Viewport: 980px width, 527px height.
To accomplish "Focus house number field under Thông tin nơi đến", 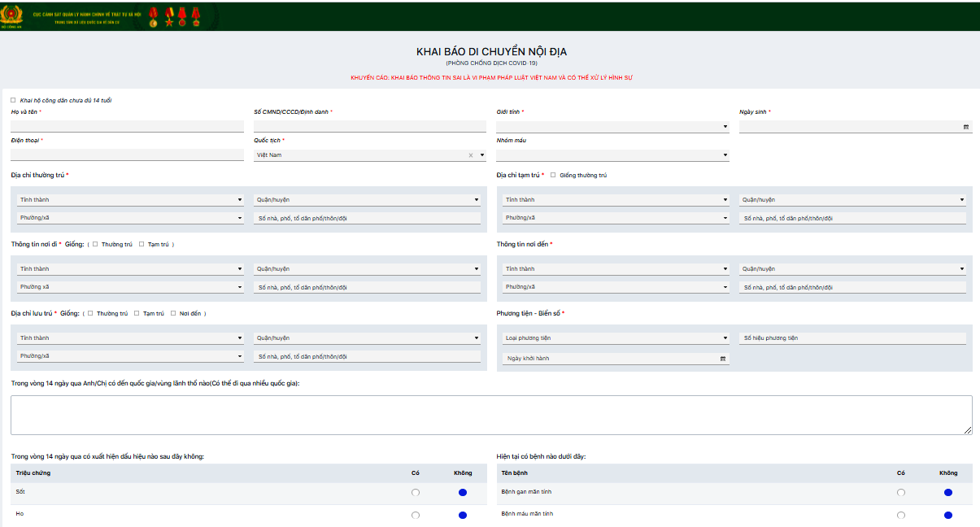I will pyautogui.click(x=852, y=288).
